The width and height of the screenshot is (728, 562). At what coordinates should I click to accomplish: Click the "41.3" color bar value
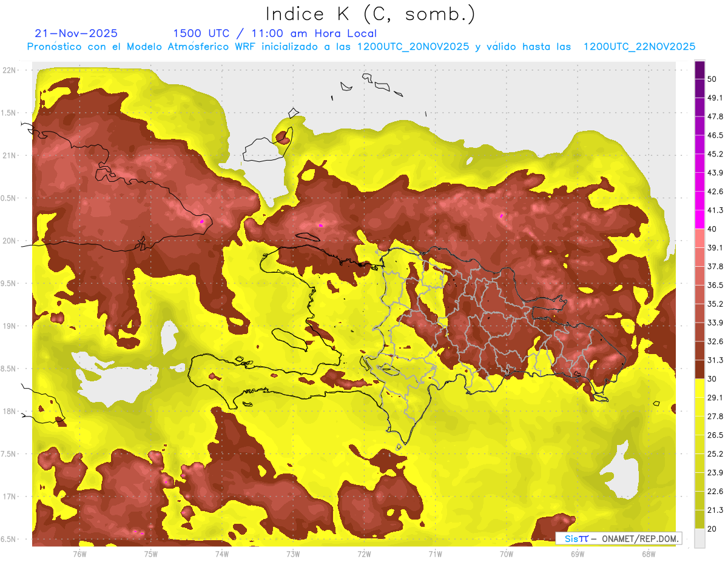coord(715,210)
